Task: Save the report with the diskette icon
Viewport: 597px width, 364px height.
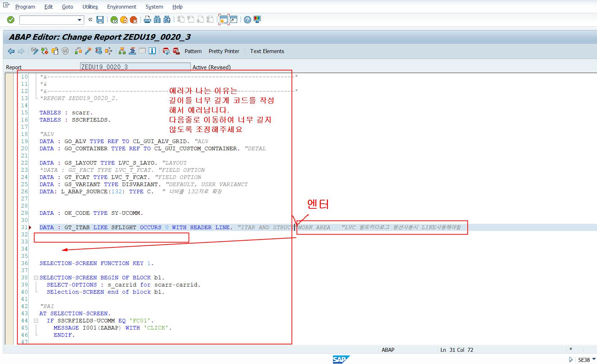Action: [x=100, y=20]
